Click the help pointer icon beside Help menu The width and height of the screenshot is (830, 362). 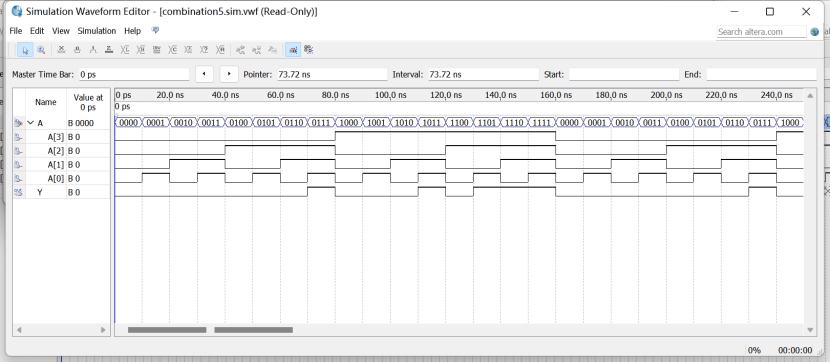(155, 30)
